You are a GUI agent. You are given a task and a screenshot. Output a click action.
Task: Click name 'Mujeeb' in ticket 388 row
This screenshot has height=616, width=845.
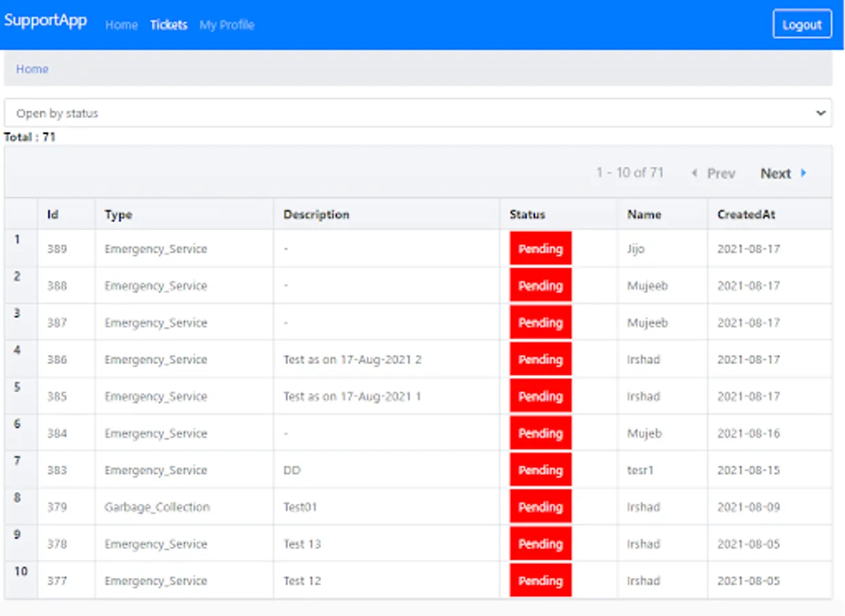[647, 286]
